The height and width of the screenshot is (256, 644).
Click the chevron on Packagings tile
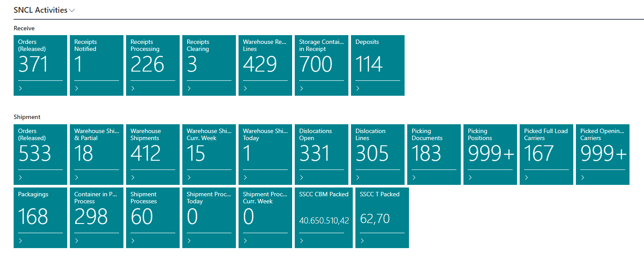[x=21, y=241]
